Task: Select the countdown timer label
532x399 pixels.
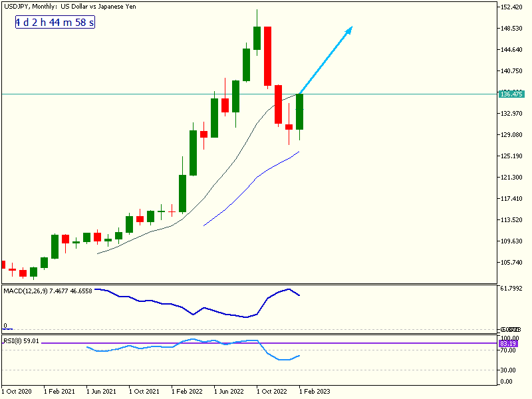Action: [x=55, y=23]
